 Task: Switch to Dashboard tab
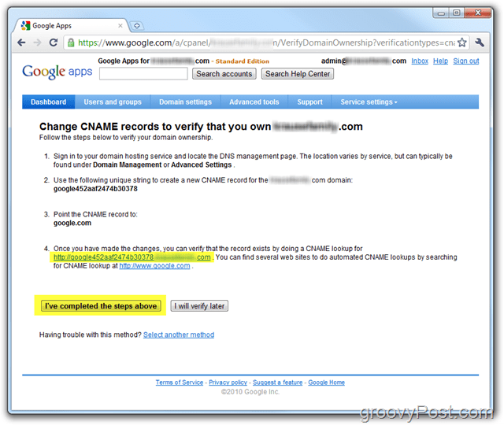click(x=49, y=102)
